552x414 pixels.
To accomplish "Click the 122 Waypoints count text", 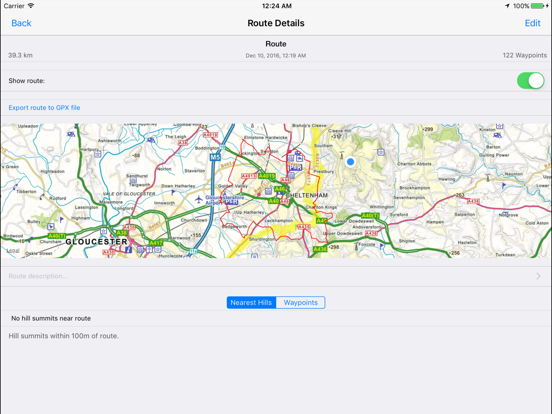I will click(525, 55).
